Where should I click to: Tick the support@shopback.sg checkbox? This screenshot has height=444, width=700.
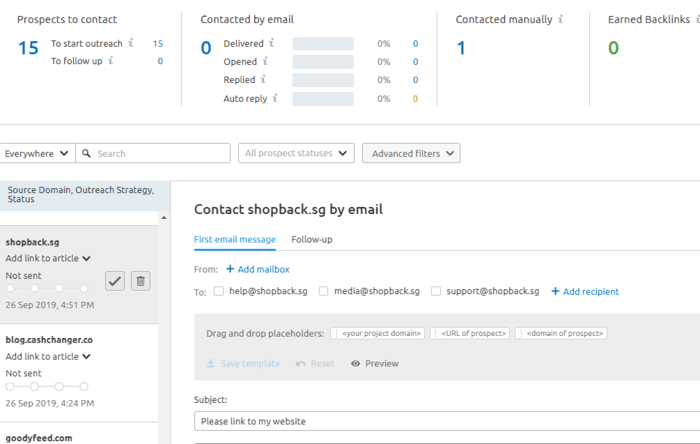pos(436,291)
